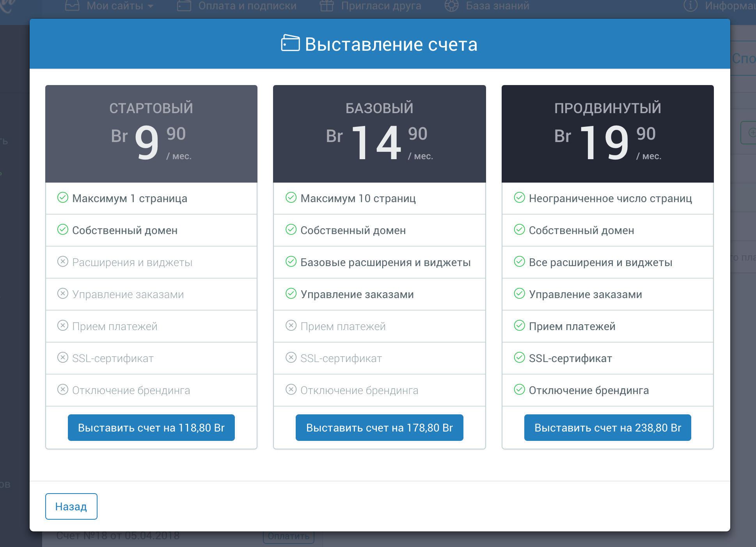The width and height of the screenshot is (756, 547).
Task: Click the gift icon beside Пригласи друга
Action: pyautogui.click(x=327, y=5)
